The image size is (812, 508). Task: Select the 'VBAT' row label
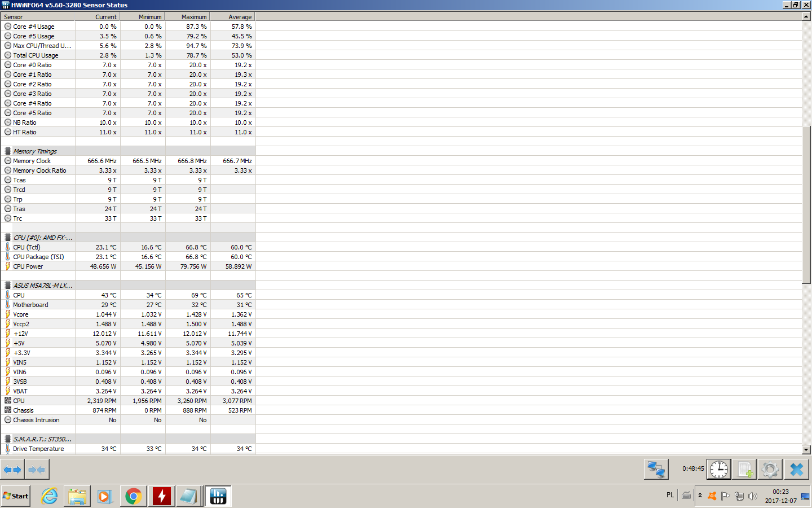(x=20, y=391)
